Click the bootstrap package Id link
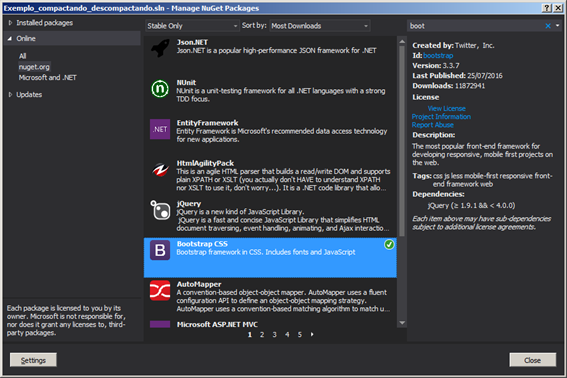Viewport: 567px width, 378px height. click(438, 55)
